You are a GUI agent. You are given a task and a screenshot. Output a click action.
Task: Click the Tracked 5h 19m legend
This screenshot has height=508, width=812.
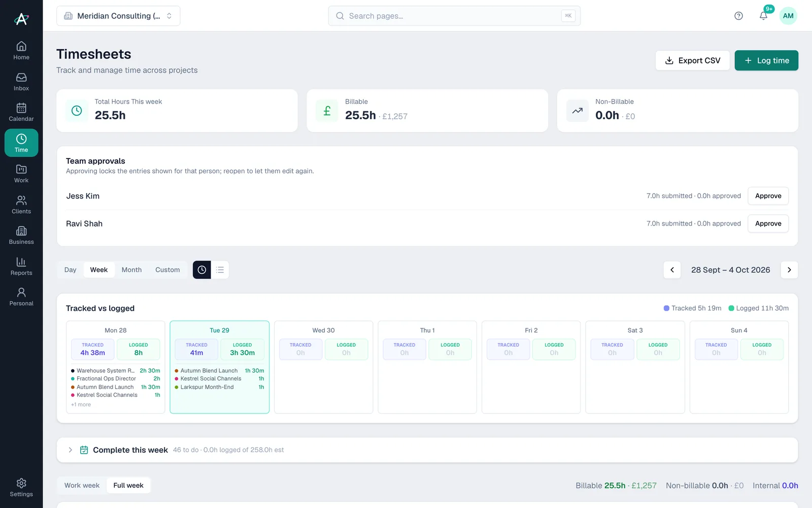[692, 308]
